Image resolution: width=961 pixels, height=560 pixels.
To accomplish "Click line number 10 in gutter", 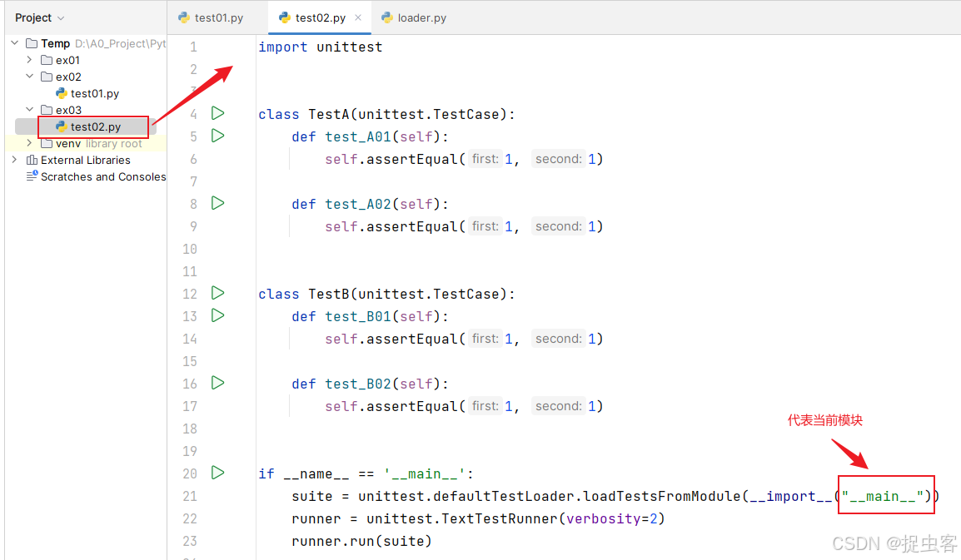I will coord(189,250).
